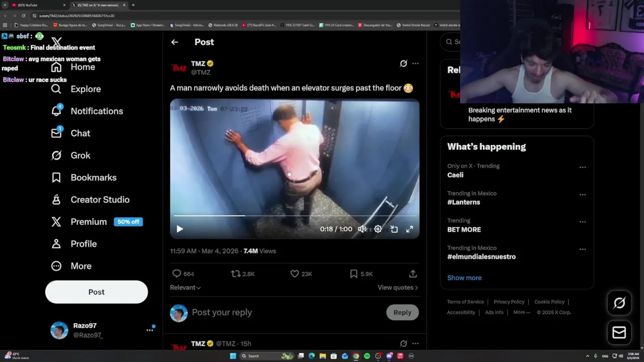Screen dimensions: 644x362
Task: Open the post options three-dot menu
Action: (415, 63)
